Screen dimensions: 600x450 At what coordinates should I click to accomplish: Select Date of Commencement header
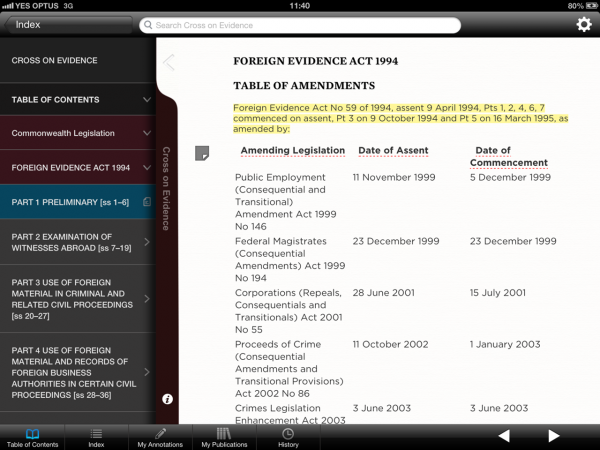pos(509,157)
